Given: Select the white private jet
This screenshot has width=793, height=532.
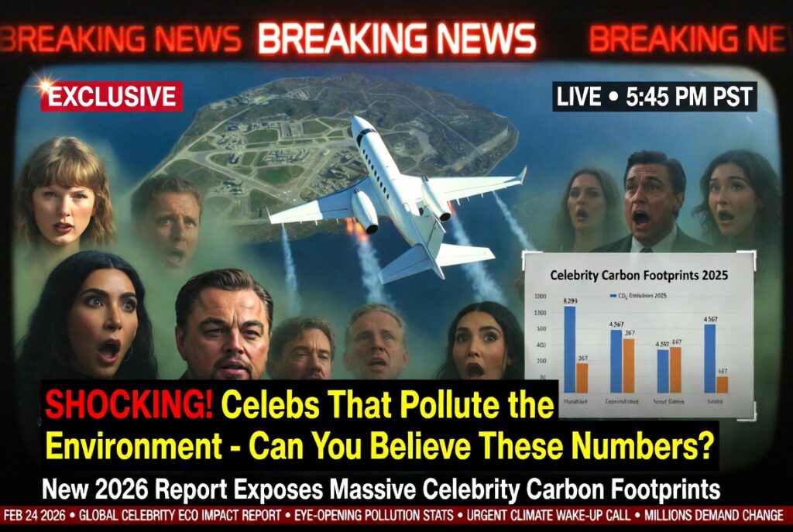Looking at the screenshot, I should 396,201.
